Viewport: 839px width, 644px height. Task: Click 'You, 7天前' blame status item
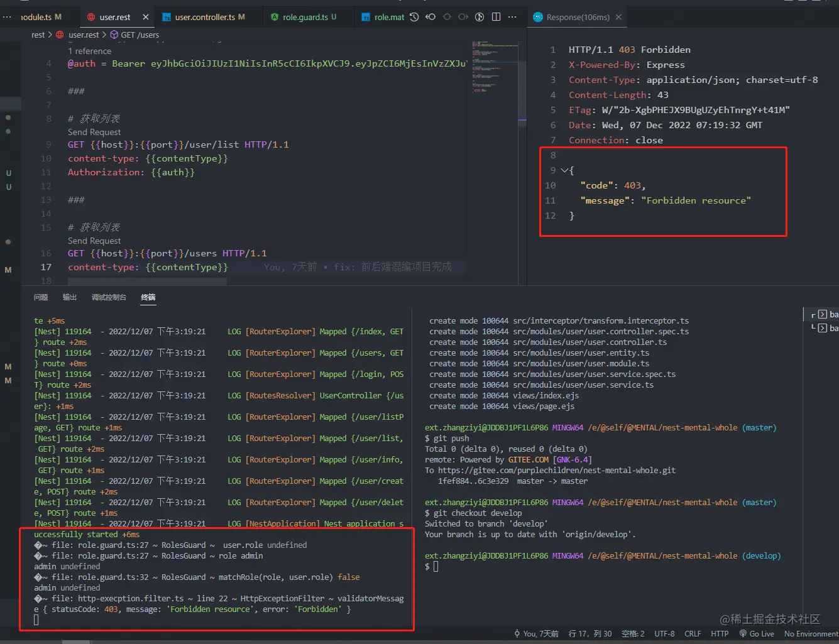(540, 633)
